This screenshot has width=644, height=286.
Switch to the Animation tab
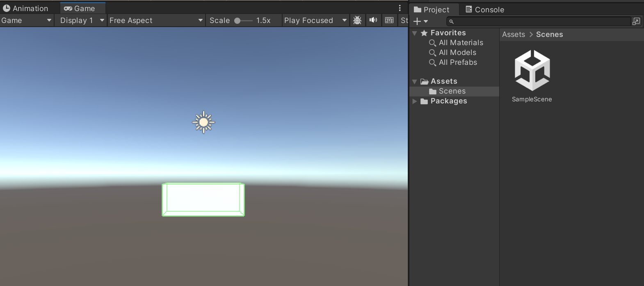point(25,8)
